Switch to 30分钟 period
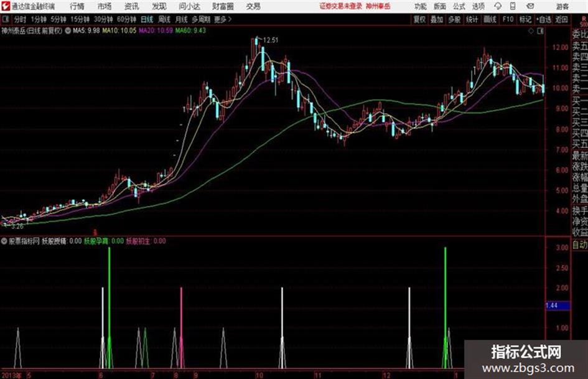Viewport: 588px width, 379px height. pos(103,19)
